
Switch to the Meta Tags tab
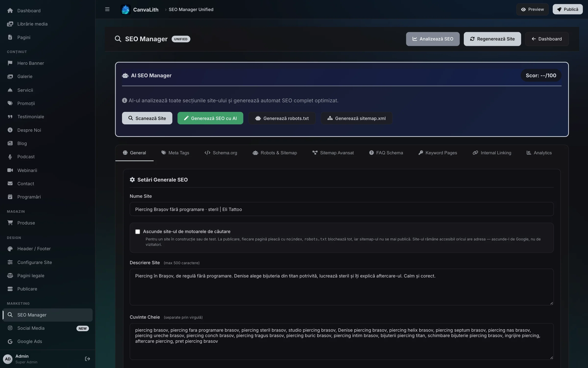[x=175, y=153]
